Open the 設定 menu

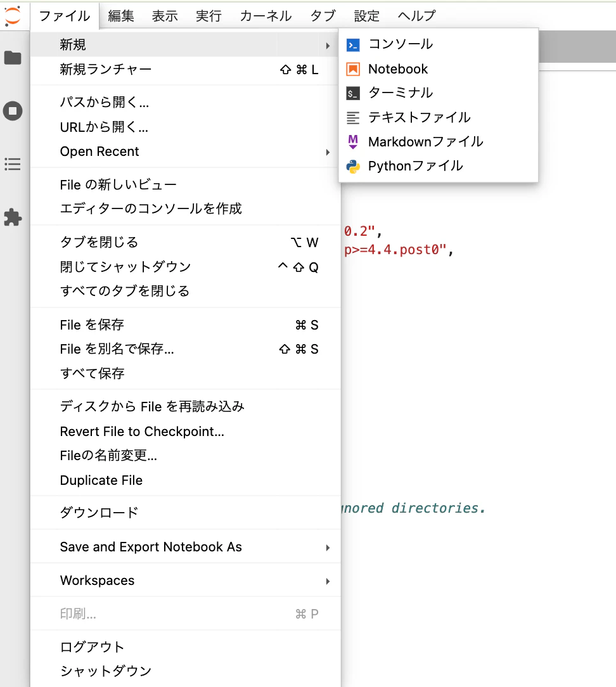pyautogui.click(x=367, y=16)
